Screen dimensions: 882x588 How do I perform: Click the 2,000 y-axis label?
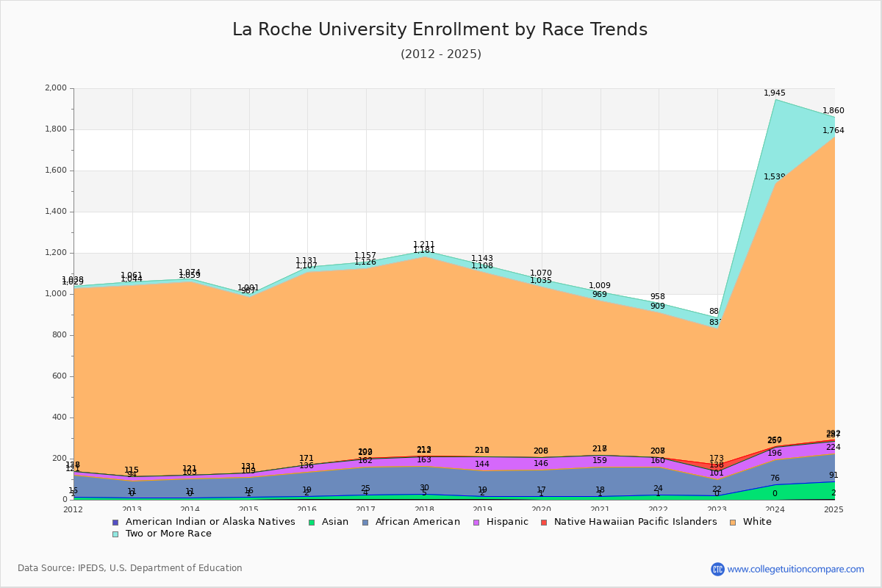(x=56, y=88)
